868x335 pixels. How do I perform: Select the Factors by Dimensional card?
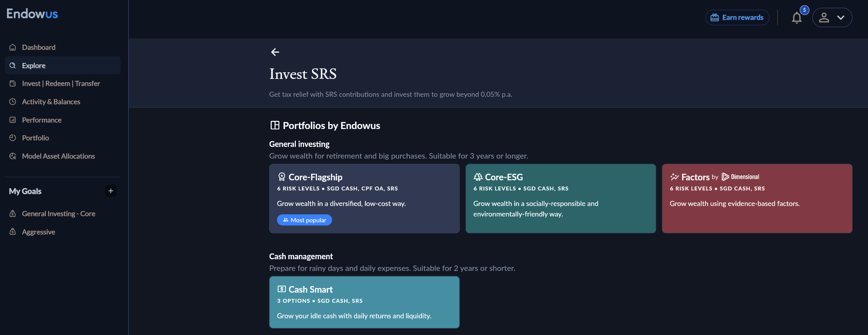pyautogui.click(x=756, y=199)
